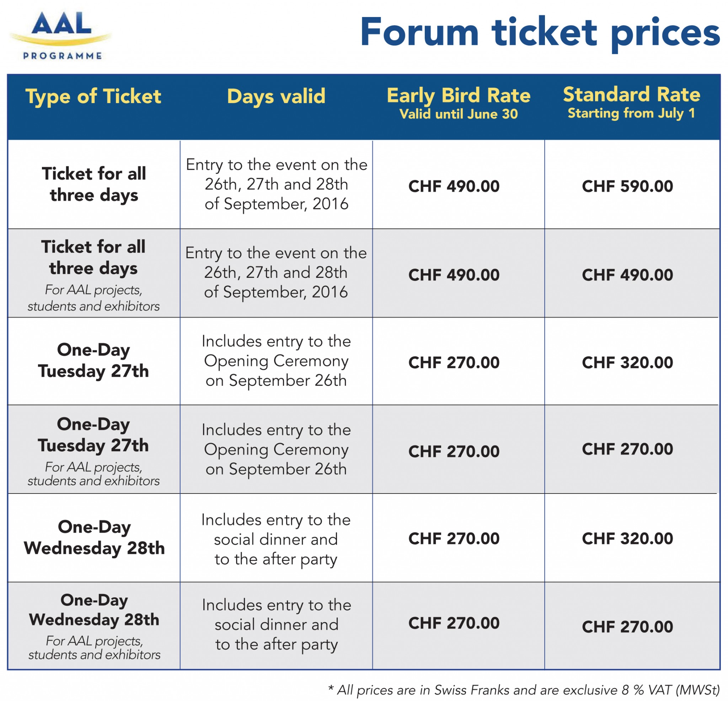Select the last row's CHF 270.00 standard rate
728x701 pixels.
pos(627,627)
